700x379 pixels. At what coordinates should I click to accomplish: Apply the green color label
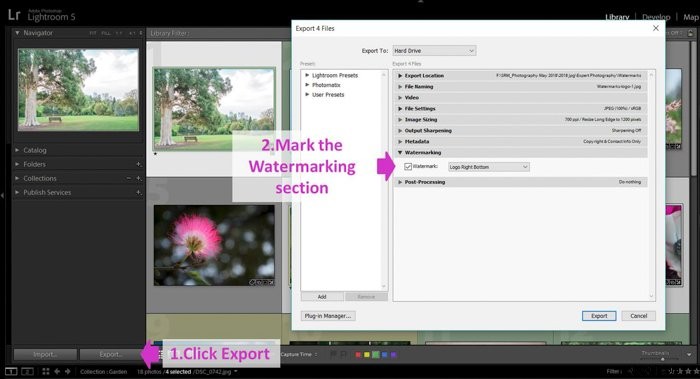click(376, 355)
